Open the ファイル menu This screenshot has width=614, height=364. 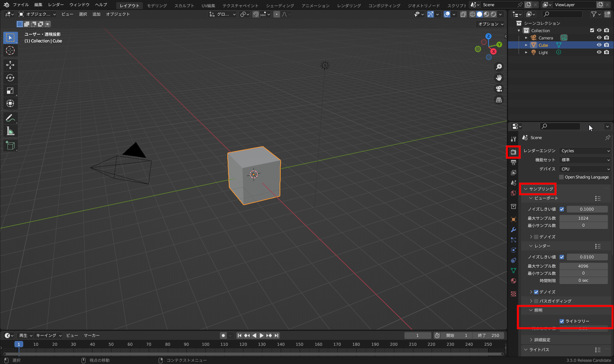click(21, 5)
